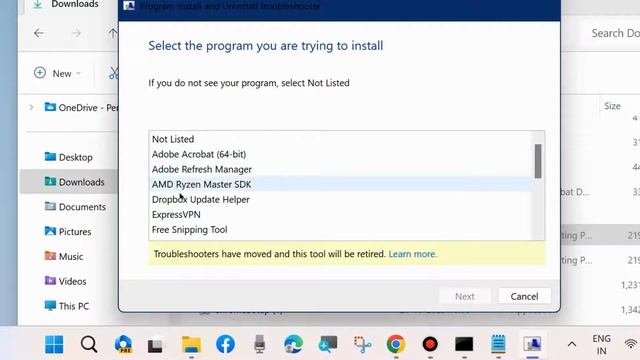Open taskbar Search
640x360 pixels.
89,344
